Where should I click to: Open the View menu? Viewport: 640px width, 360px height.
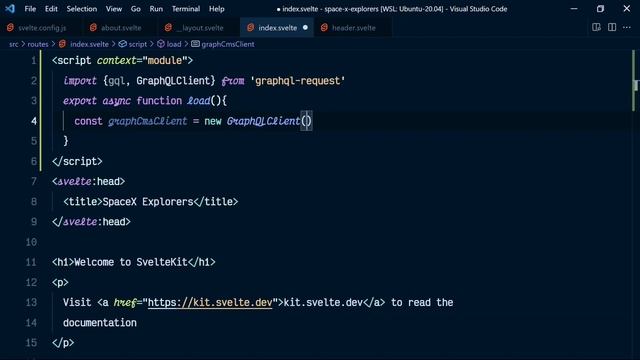[113, 9]
